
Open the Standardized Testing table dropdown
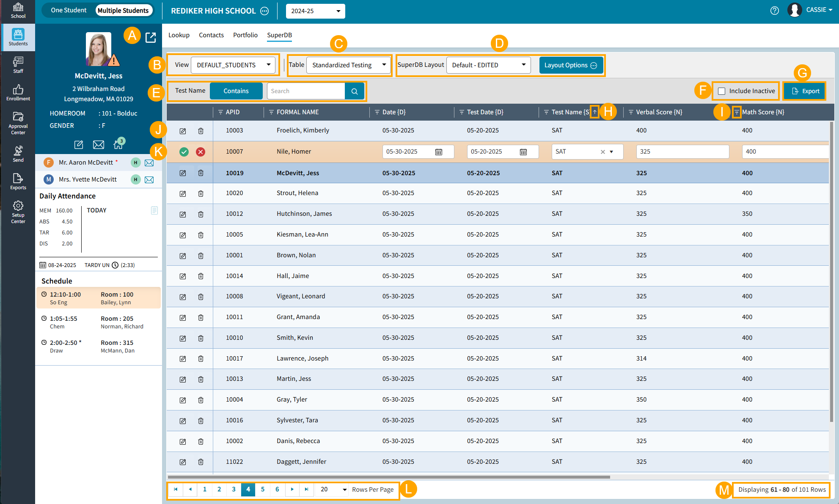[x=349, y=65]
